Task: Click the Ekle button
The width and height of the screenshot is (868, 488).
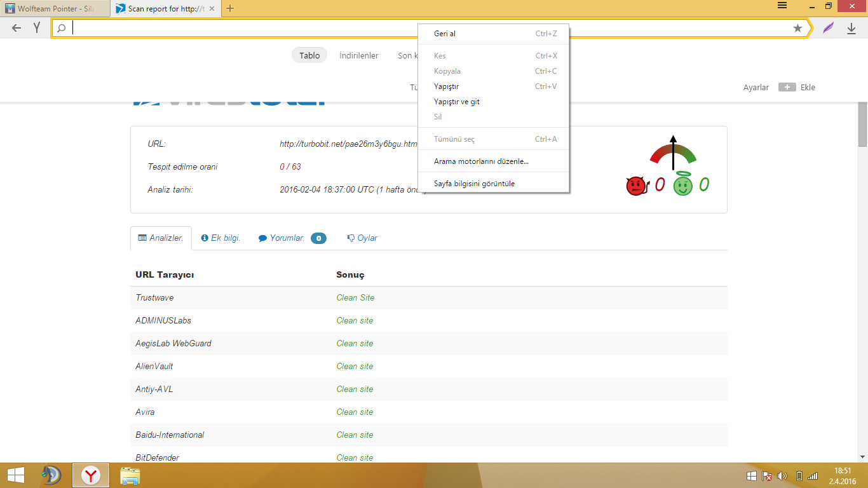Action: [x=797, y=87]
